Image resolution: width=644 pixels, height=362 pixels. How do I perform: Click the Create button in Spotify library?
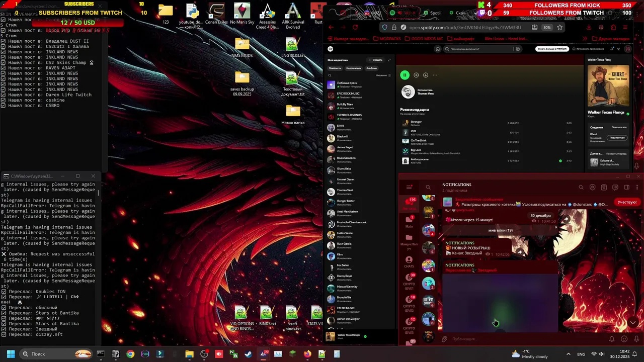coord(375,60)
